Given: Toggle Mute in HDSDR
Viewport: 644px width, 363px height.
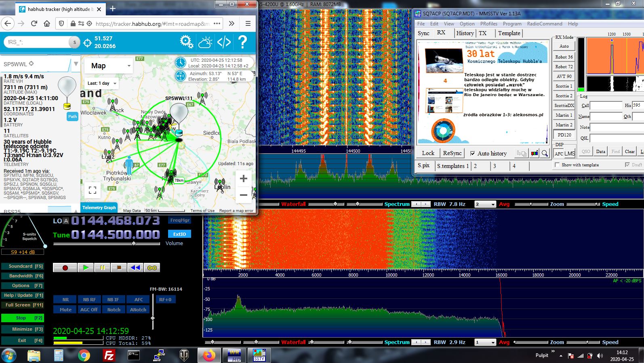Looking at the screenshot, I should (65, 310).
